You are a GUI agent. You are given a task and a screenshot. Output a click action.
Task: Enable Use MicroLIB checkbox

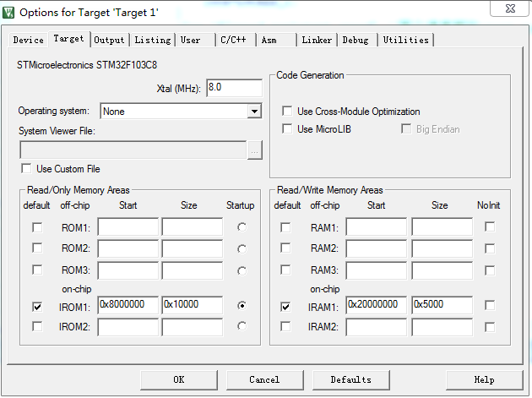[287, 129]
